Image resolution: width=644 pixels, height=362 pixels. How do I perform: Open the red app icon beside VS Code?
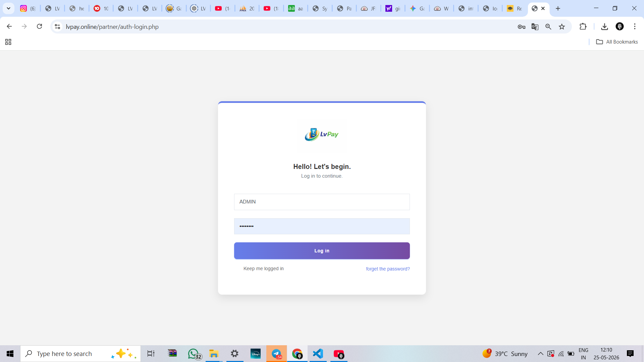(x=339, y=354)
